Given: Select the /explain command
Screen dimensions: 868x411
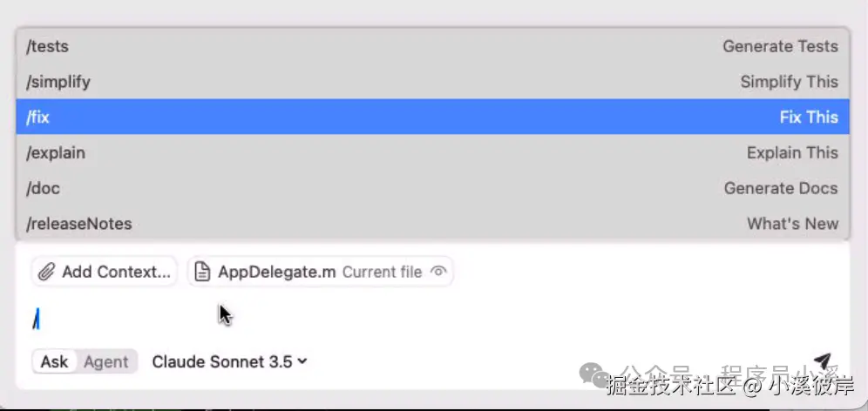Looking at the screenshot, I should point(432,152).
